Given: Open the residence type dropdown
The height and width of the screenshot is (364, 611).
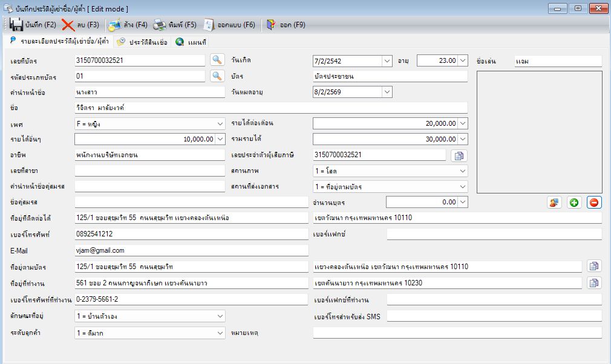Looking at the screenshot, I should click(x=220, y=316).
